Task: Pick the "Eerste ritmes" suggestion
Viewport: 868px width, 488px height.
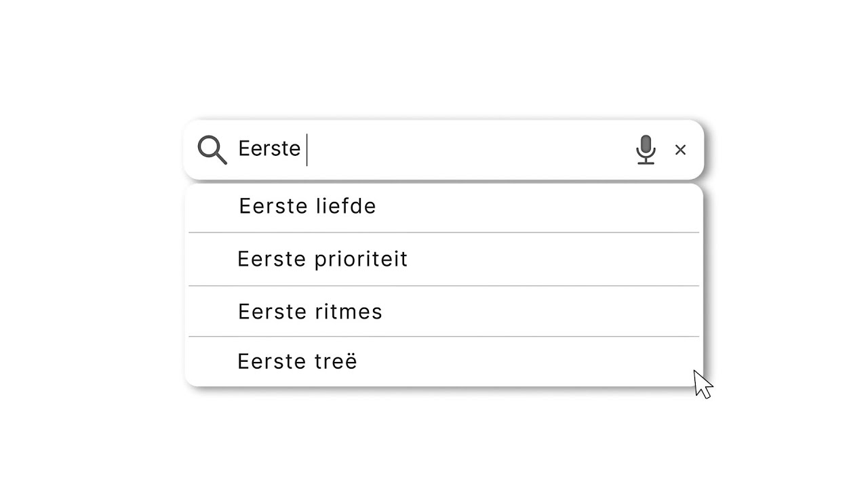Action: (310, 312)
